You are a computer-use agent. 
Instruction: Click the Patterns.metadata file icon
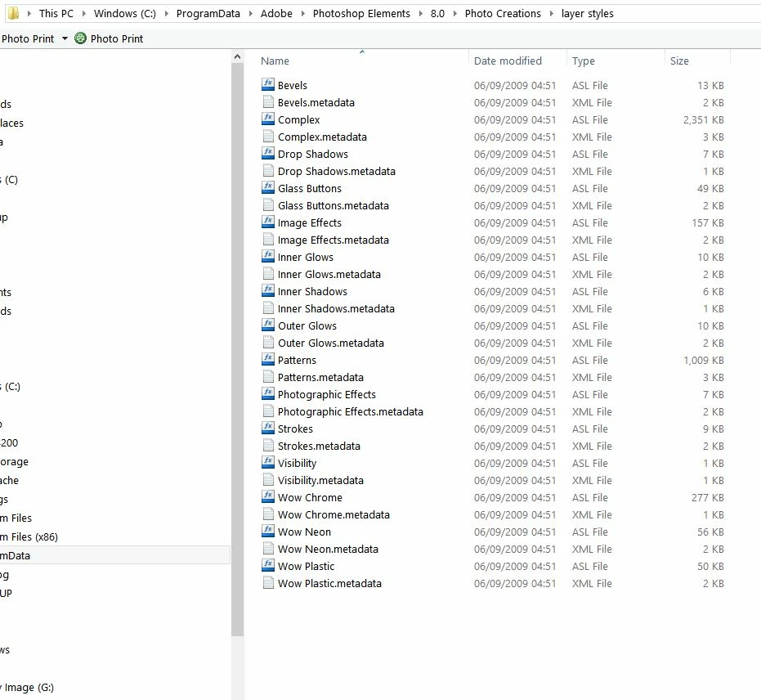[268, 377]
